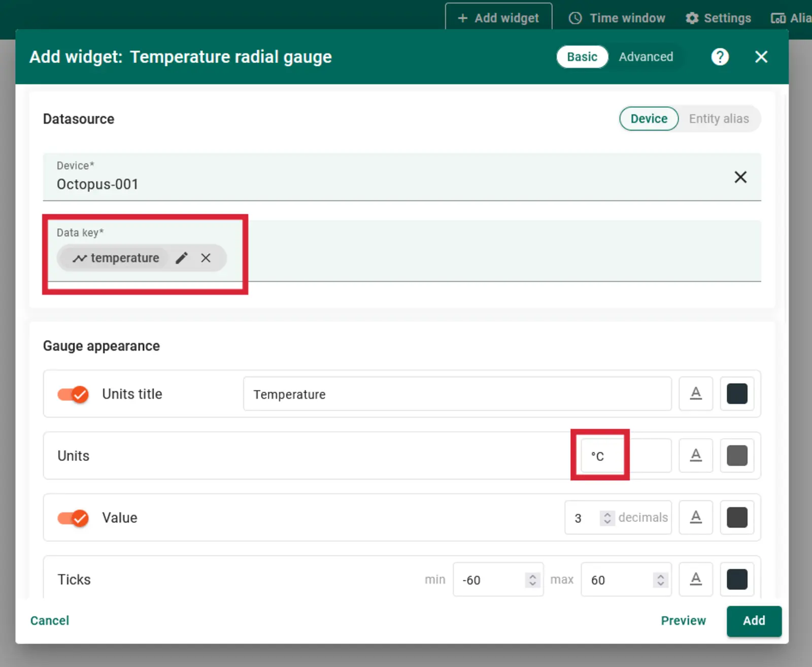Viewport: 812px width, 667px height.
Task: Disable the Units title toggle
Action: tap(73, 394)
